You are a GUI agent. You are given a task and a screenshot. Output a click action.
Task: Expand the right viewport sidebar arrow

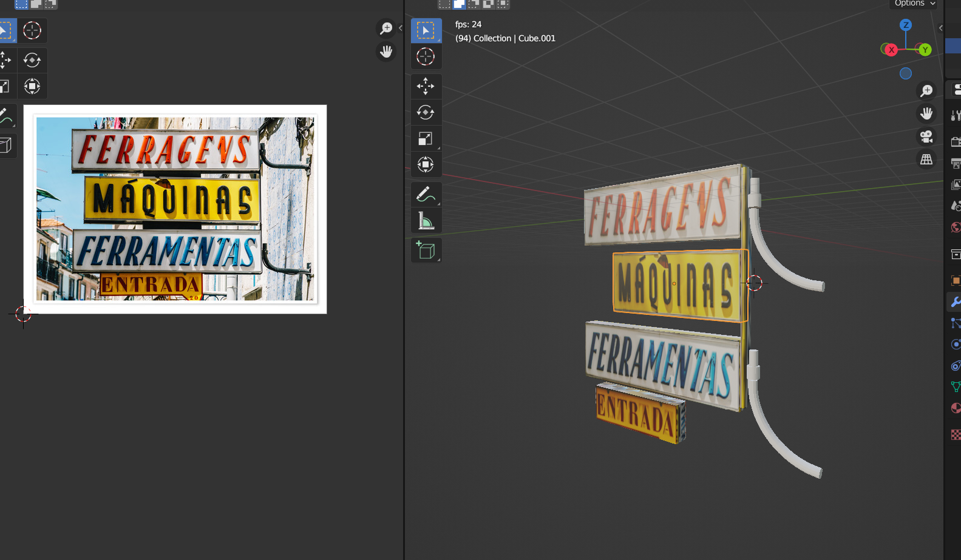point(940,28)
